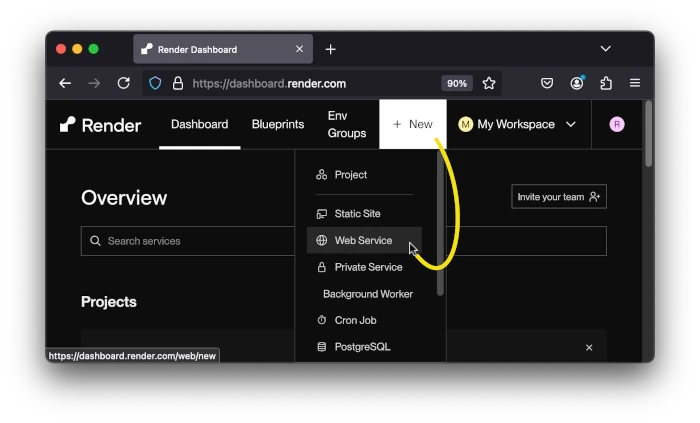Click the page vertical scrollbar
The height and width of the screenshot is (423, 700).
point(648,134)
